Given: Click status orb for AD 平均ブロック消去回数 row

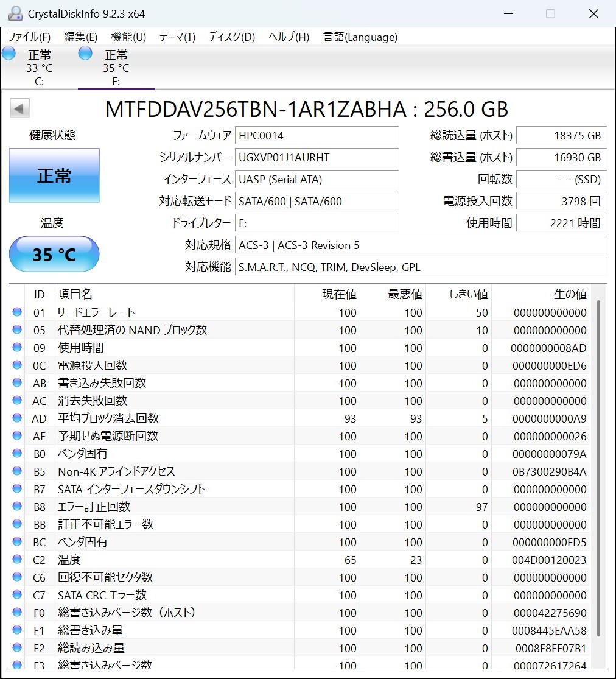Looking at the screenshot, I should 17,418.
